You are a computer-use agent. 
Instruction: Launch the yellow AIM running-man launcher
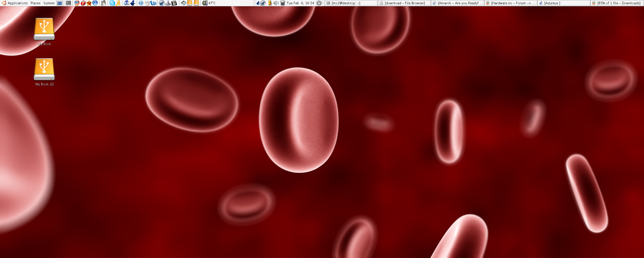tap(118, 3)
